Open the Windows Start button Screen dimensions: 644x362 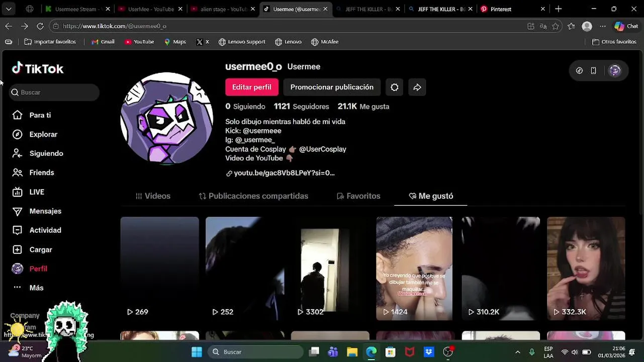(197, 352)
